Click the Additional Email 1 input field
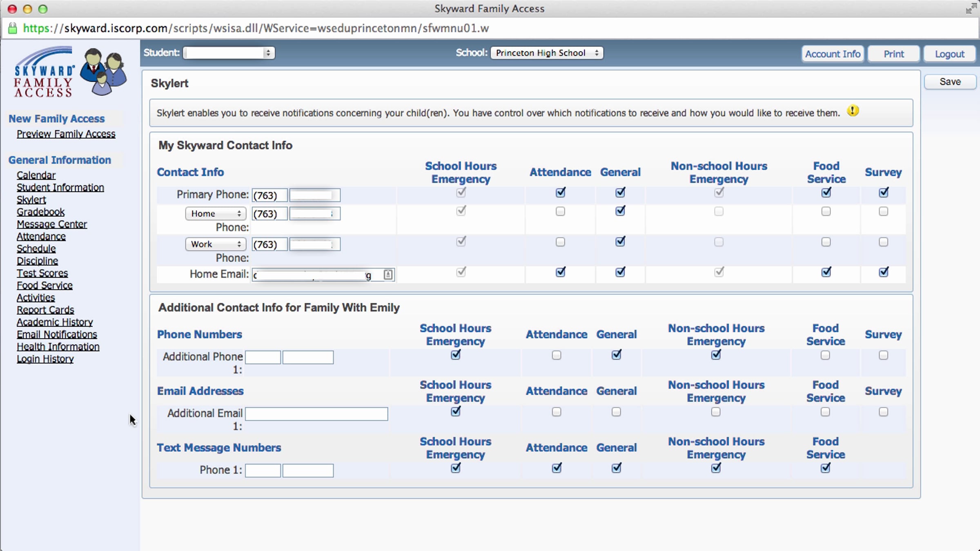Viewport: 980px width, 551px height. [316, 414]
